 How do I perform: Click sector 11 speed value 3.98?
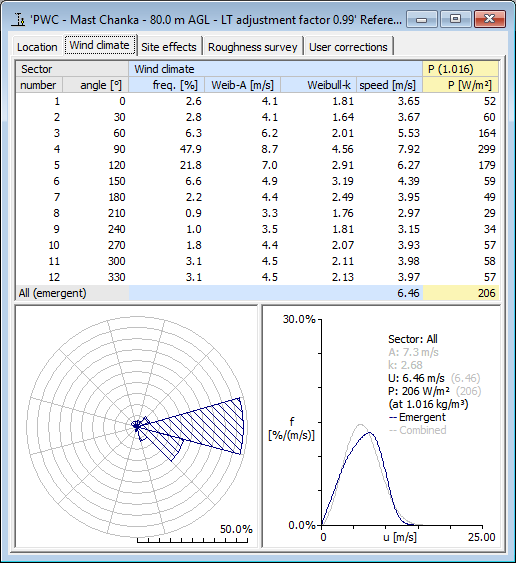click(x=409, y=261)
